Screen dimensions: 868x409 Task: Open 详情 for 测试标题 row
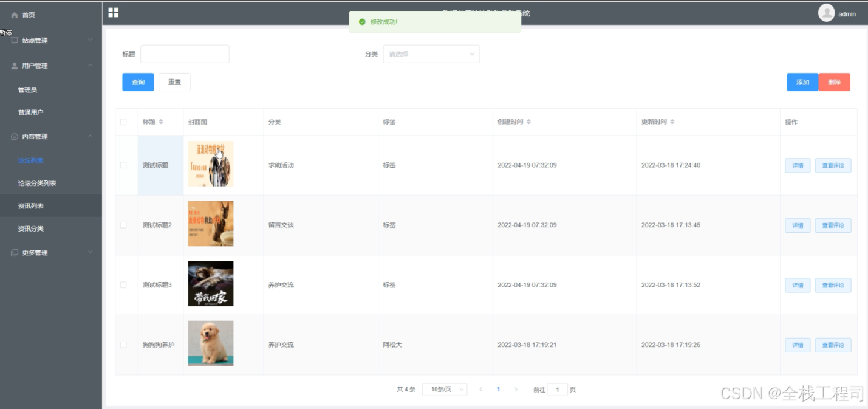[798, 165]
